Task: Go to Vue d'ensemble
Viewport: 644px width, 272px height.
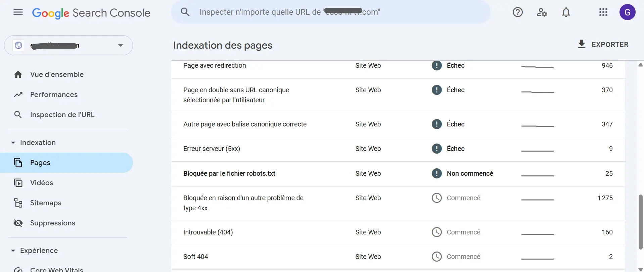Action: [57, 74]
